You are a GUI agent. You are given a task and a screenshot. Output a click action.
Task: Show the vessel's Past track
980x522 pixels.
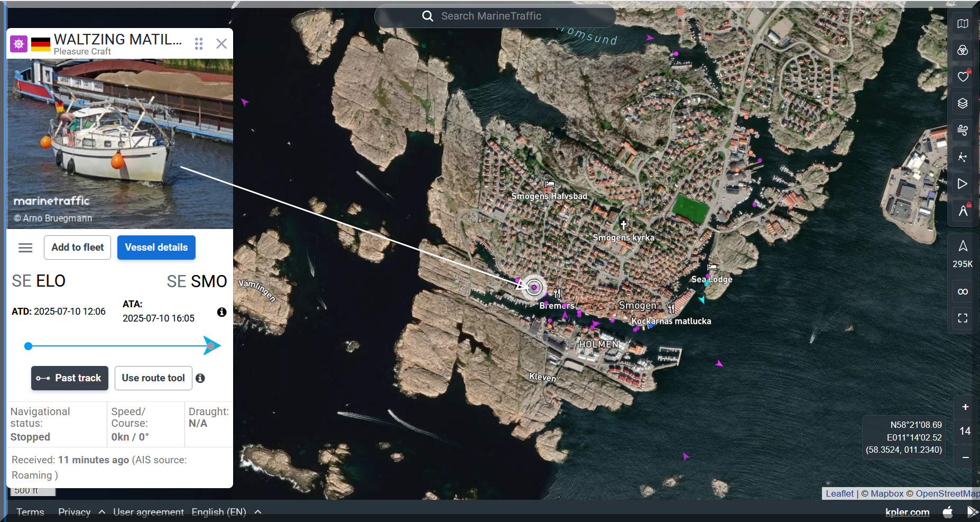[x=70, y=378]
